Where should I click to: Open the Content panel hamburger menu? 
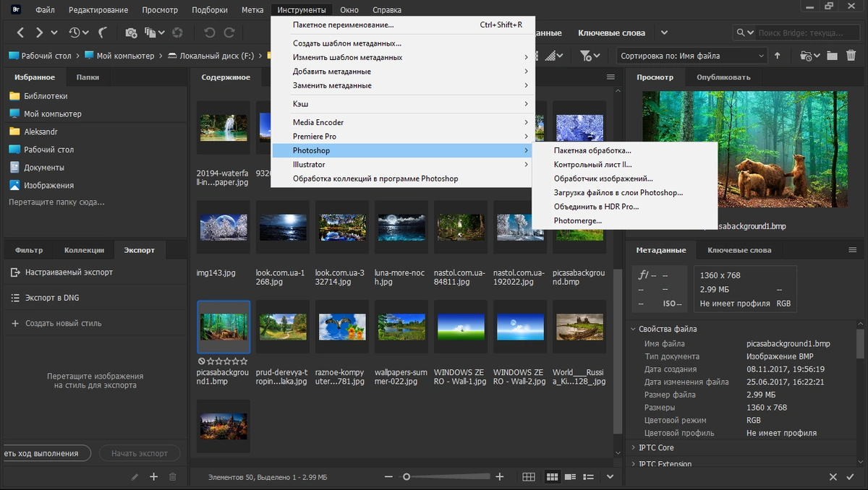(611, 77)
